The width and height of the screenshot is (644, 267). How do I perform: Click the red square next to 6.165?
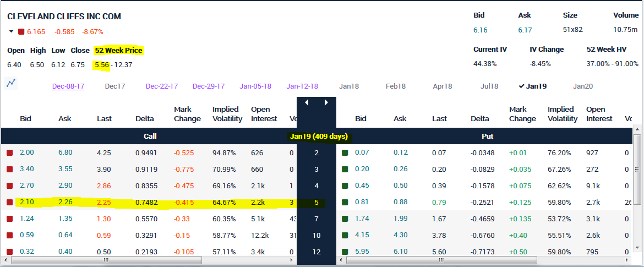(21, 31)
